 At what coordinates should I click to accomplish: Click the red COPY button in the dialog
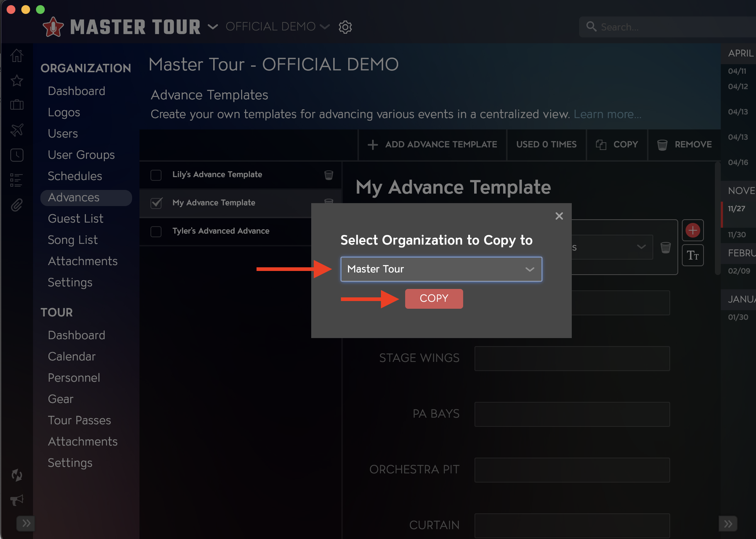pos(434,298)
